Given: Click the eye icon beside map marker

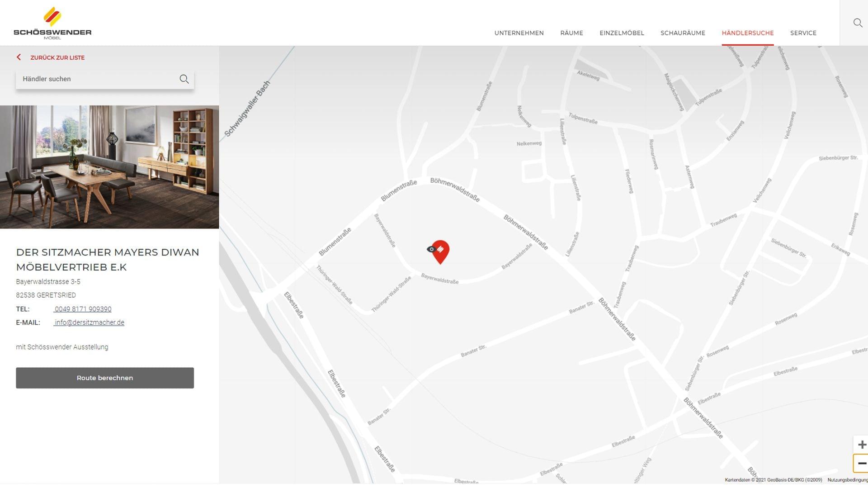Looking at the screenshot, I should [431, 249].
